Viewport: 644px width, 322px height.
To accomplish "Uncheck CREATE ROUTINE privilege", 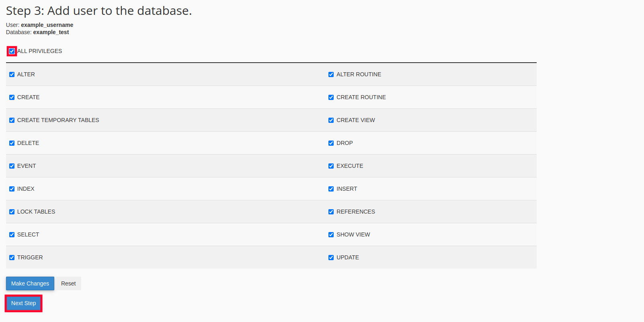I will (331, 98).
